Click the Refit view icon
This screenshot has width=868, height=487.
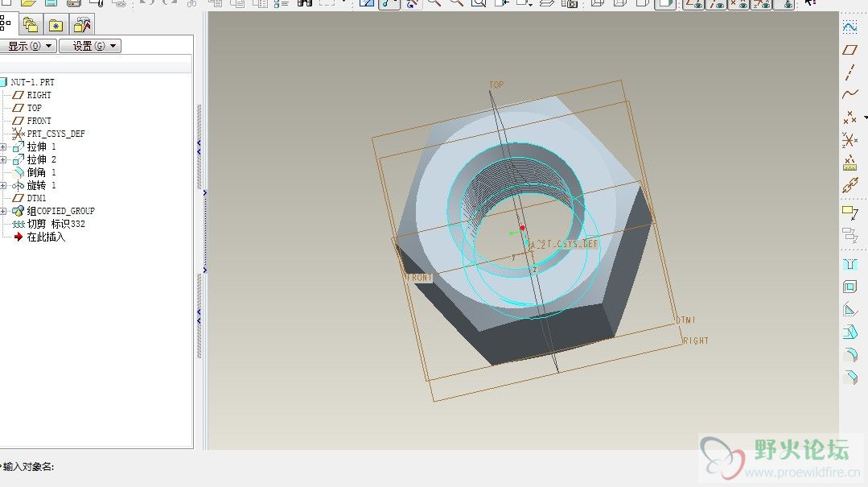click(479, 3)
